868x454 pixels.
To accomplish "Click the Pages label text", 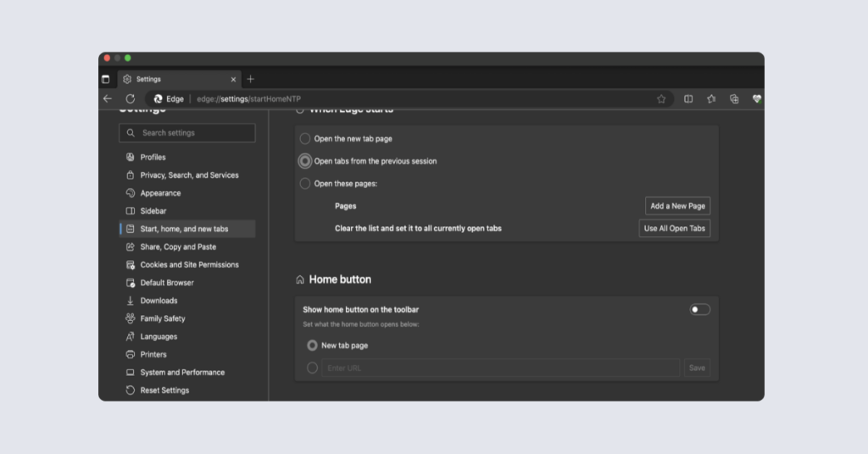I will coord(346,206).
